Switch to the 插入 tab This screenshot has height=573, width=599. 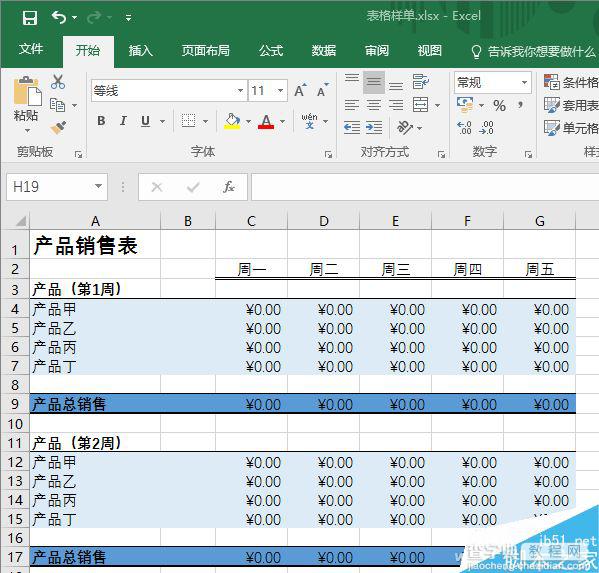point(140,50)
